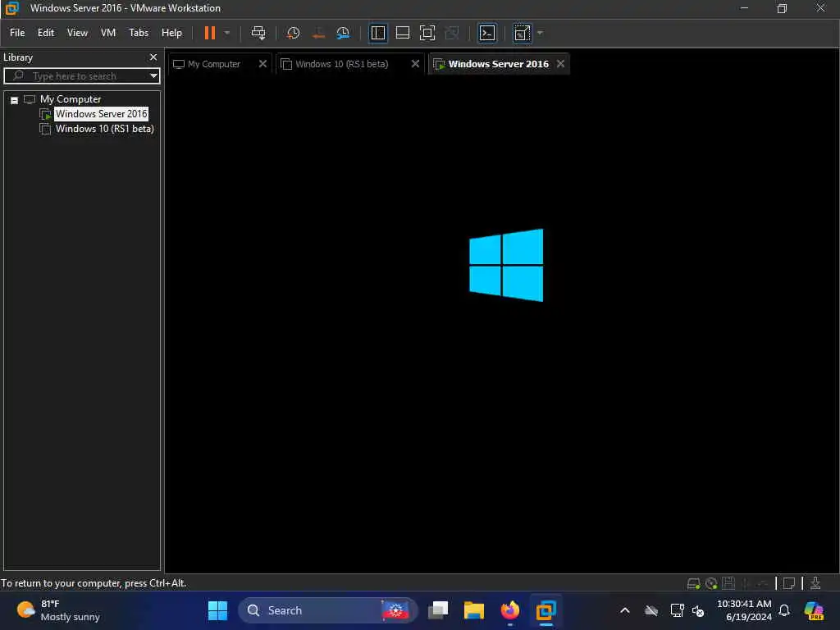Screen dimensions: 840x630
Task: Enter full screen mode
Action: coord(427,33)
